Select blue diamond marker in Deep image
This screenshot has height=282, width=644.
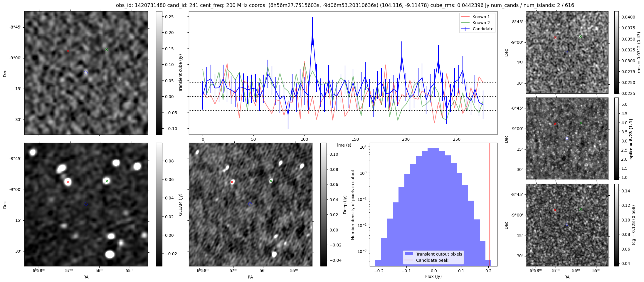pyautogui.click(x=250, y=204)
